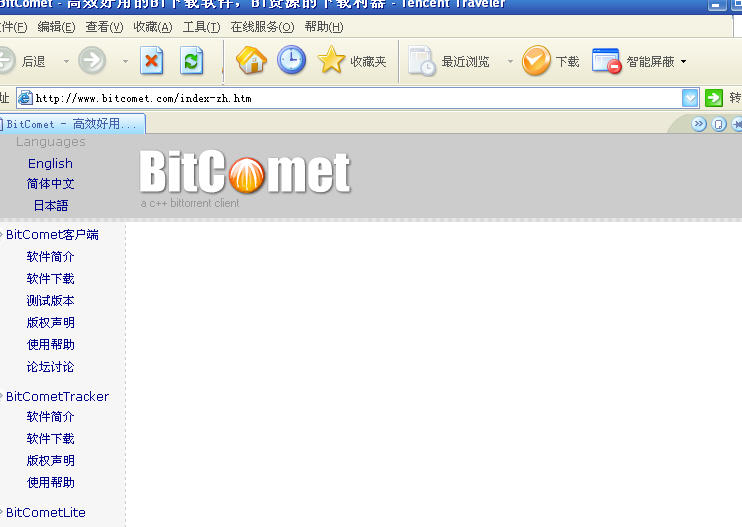The width and height of the screenshot is (742, 527).
Task: Open 版权声明 under BitCometTracker
Action: 50,461
